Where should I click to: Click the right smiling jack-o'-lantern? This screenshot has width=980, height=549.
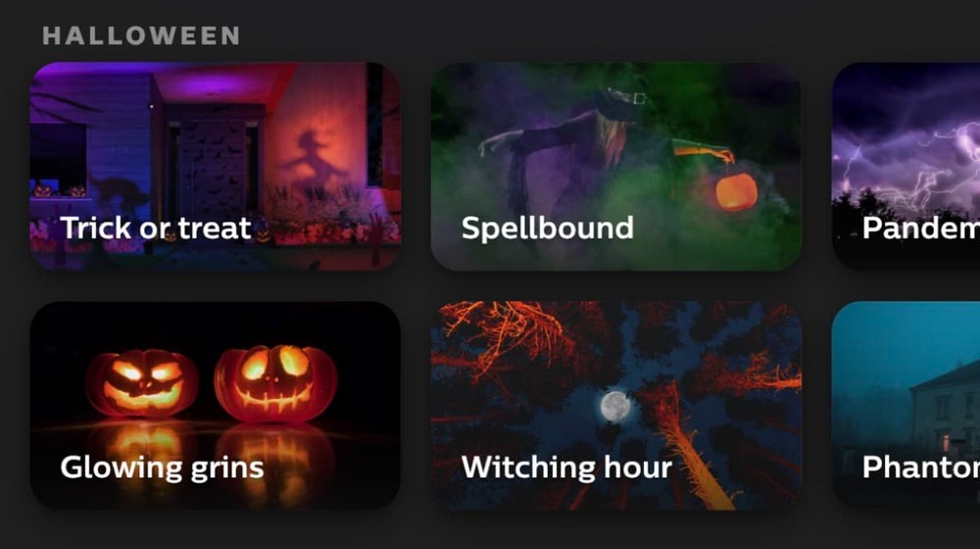coord(275,383)
